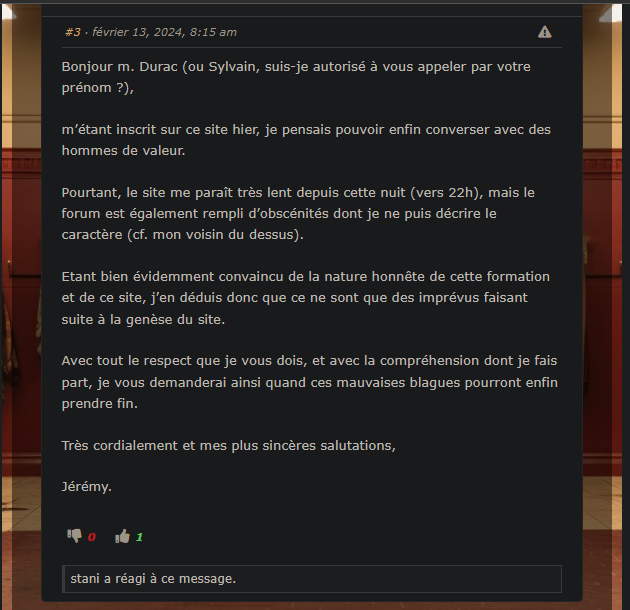This screenshot has width=630, height=610.
Task: Click the paragraph starting "Etant bien évidemment convaincu"
Action: click(x=306, y=298)
